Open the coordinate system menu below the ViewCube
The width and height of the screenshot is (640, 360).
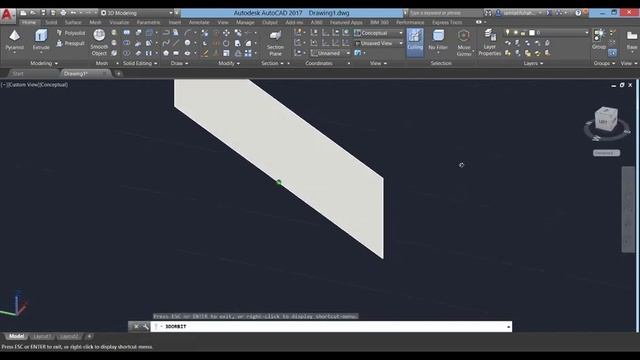[x=607, y=153]
